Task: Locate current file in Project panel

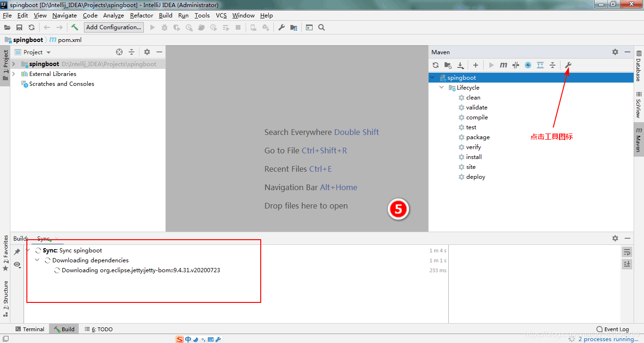Action: point(119,52)
